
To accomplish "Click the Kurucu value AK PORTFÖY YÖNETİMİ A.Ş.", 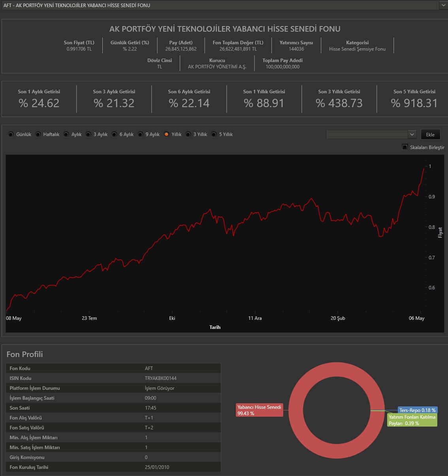I will [x=217, y=67].
